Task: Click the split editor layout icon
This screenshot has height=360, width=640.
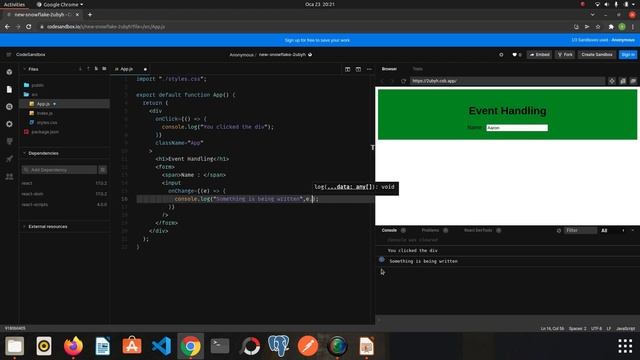Action: (x=347, y=69)
